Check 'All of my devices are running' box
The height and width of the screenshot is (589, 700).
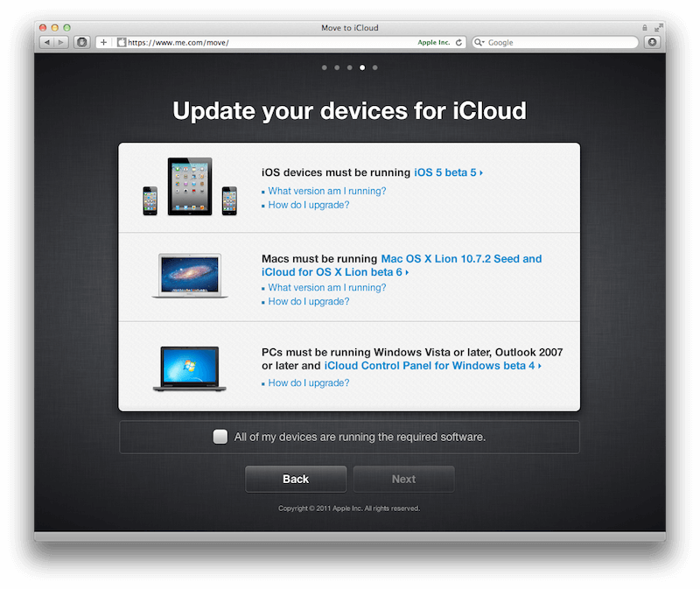pos(220,437)
